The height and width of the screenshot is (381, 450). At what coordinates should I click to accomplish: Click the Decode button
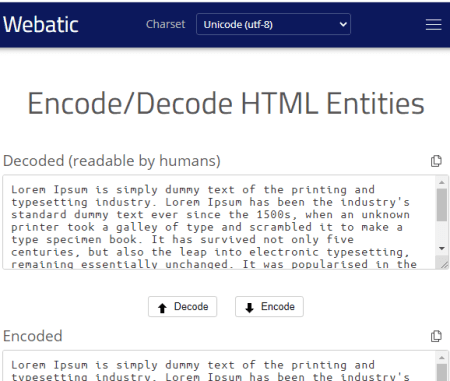click(x=183, y=306)
